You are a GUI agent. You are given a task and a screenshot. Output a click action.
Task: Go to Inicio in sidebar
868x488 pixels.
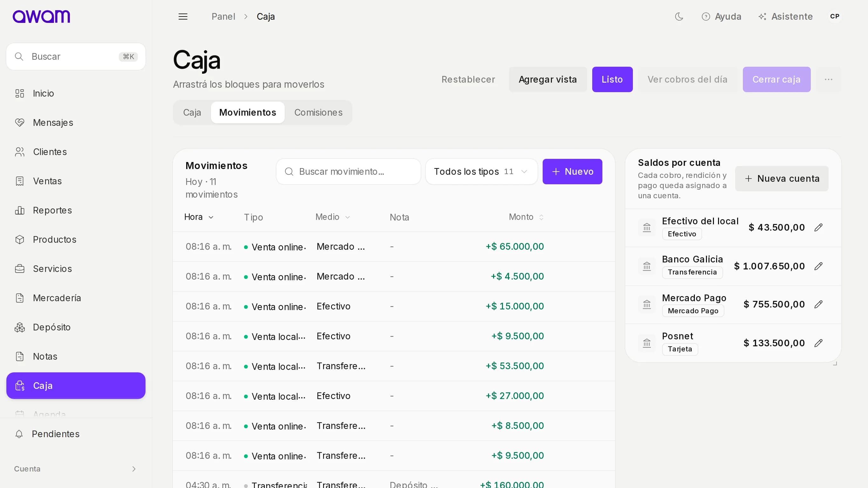point(76,93)
